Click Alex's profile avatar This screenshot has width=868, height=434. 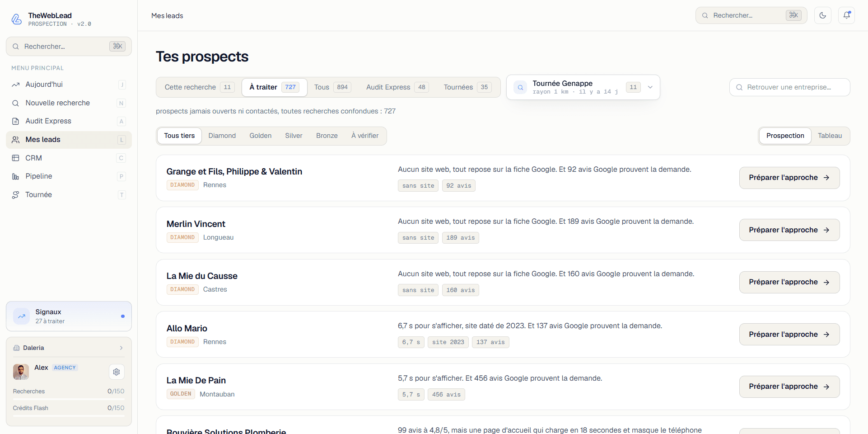point(21,372)
